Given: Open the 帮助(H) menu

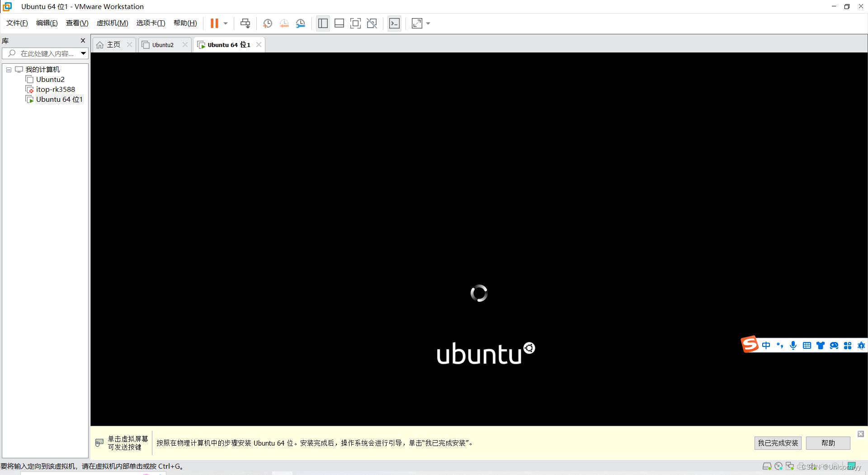Looking at the screenshot, I should (185, 23).
